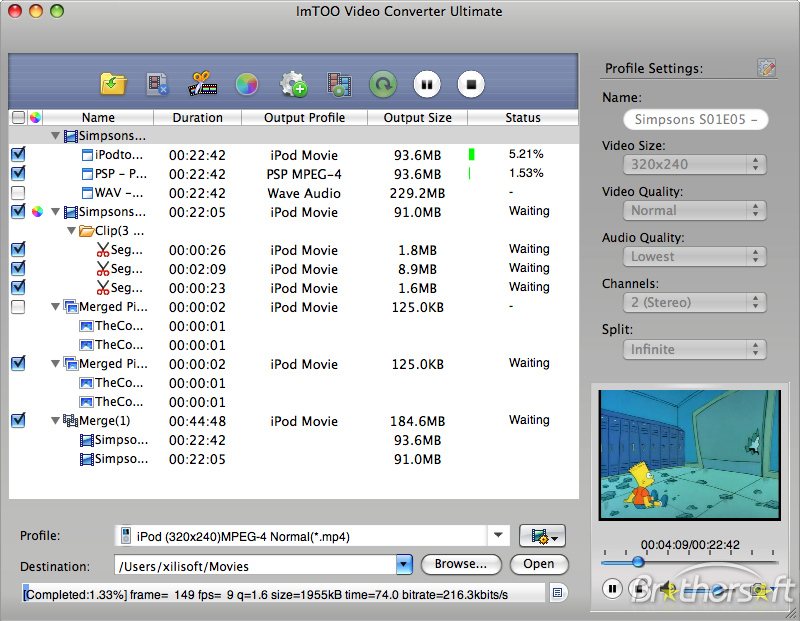Click the 00:44:48 duration cell

(x=197, y=421)
